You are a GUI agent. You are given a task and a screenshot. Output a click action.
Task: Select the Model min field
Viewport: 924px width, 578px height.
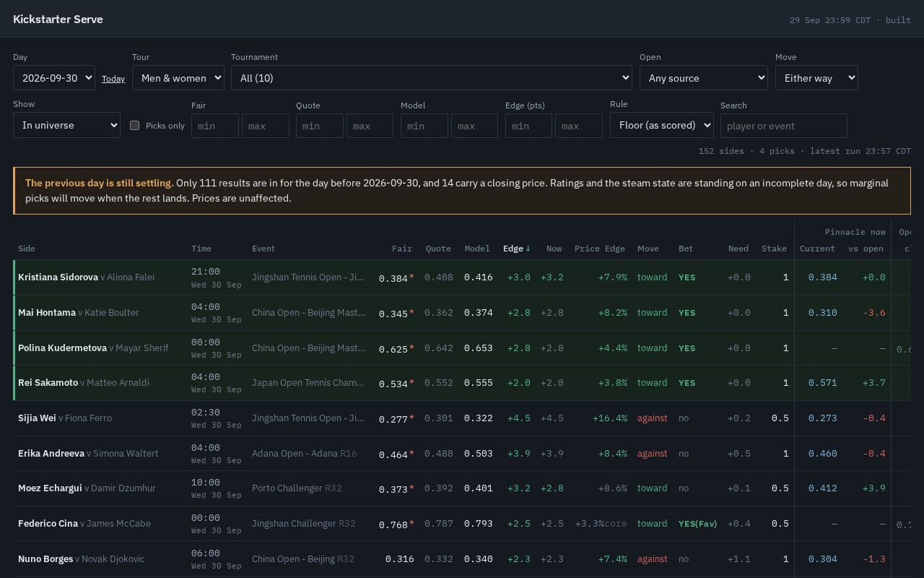pyautogui.click(x=424, y=126)
